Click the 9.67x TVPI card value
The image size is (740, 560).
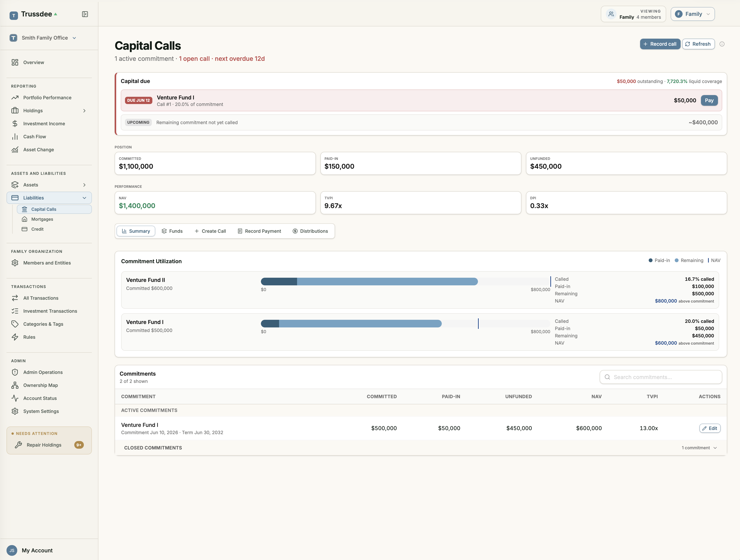333,206
